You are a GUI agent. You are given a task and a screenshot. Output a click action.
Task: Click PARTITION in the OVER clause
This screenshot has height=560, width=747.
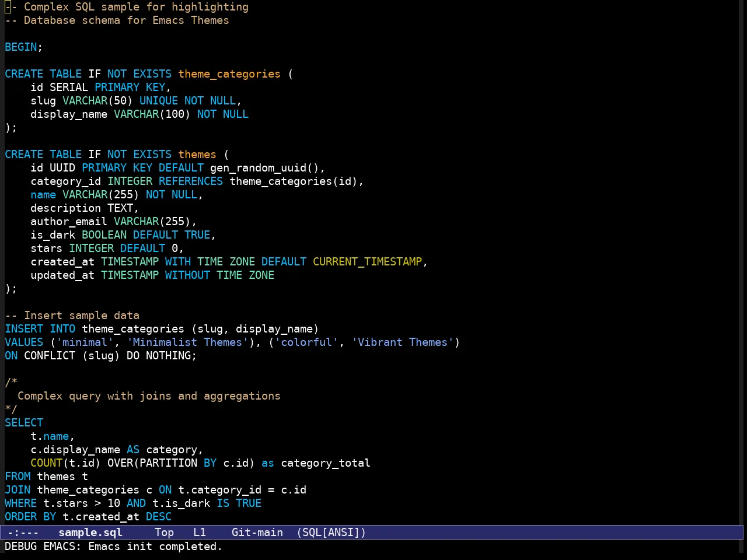pos(168,463)
